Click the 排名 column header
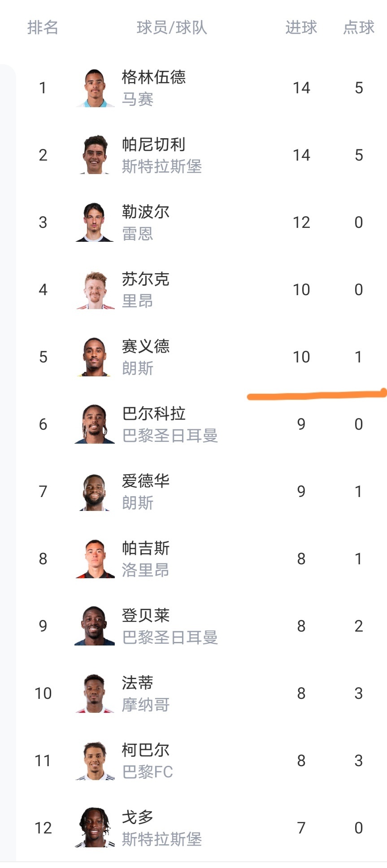The width and height of the screenshot is (387, 868). (x=43, y=27)
